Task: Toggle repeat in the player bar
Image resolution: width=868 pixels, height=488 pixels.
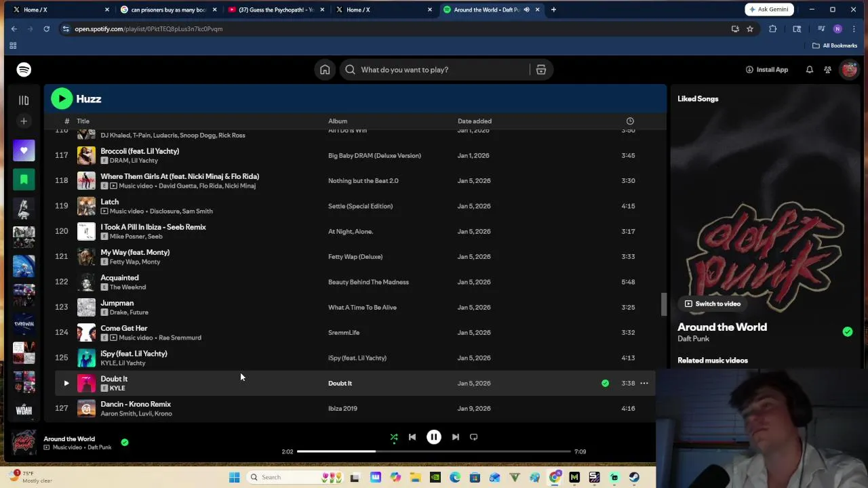Action: tap(473, 437)
